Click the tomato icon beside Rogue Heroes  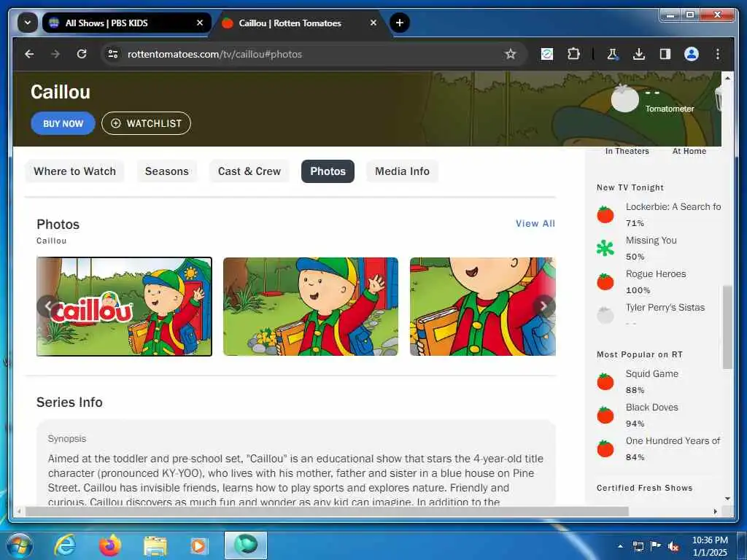pos(605,281)
